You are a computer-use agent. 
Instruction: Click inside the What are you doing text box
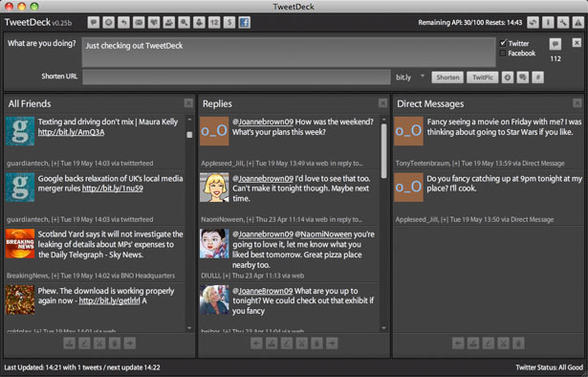point(289,52)
